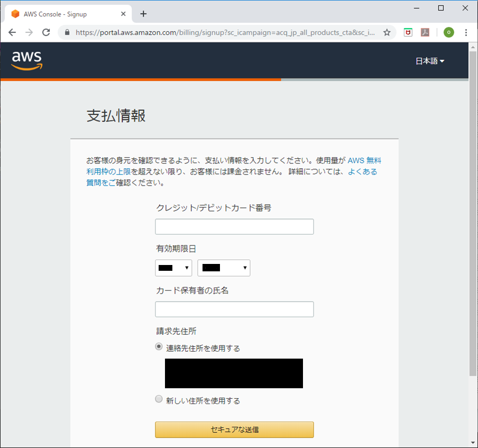
Task: Reload the page with refresh icon
Action: (x=46, y=32)
